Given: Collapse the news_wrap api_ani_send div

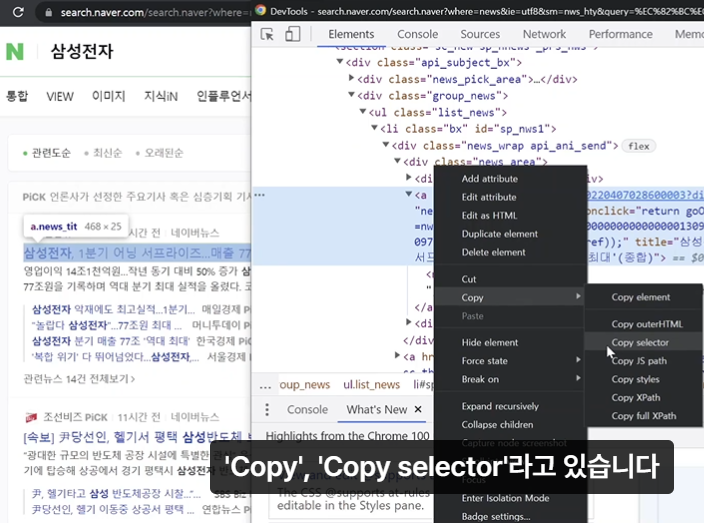Looking at the screenshot, I should 386,145.
